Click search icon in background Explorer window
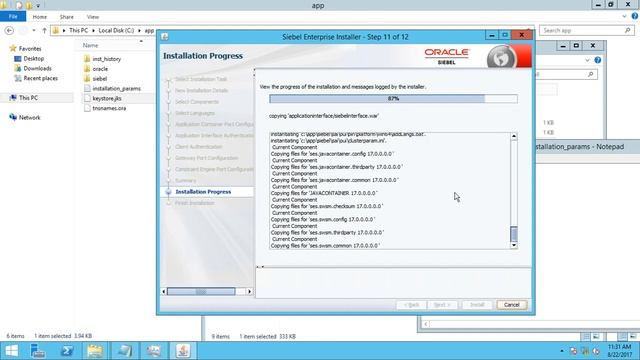640x360 pixels. tap(590, 74)
